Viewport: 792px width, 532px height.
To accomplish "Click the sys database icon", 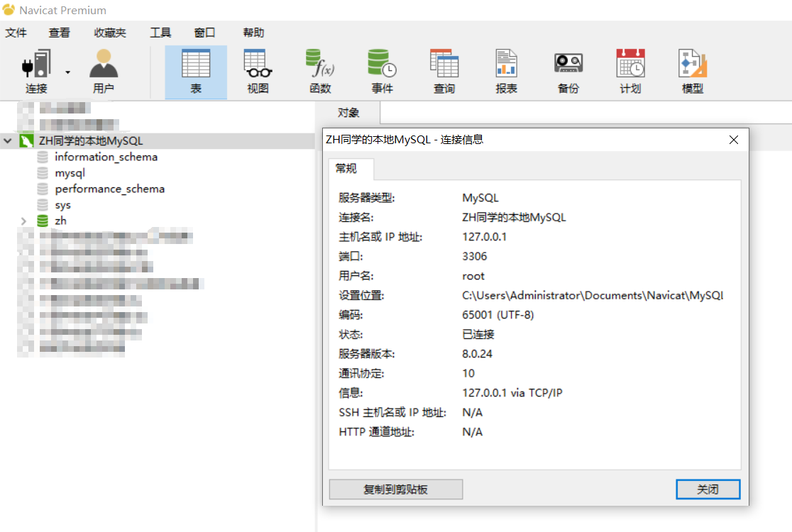I will 43,205.
